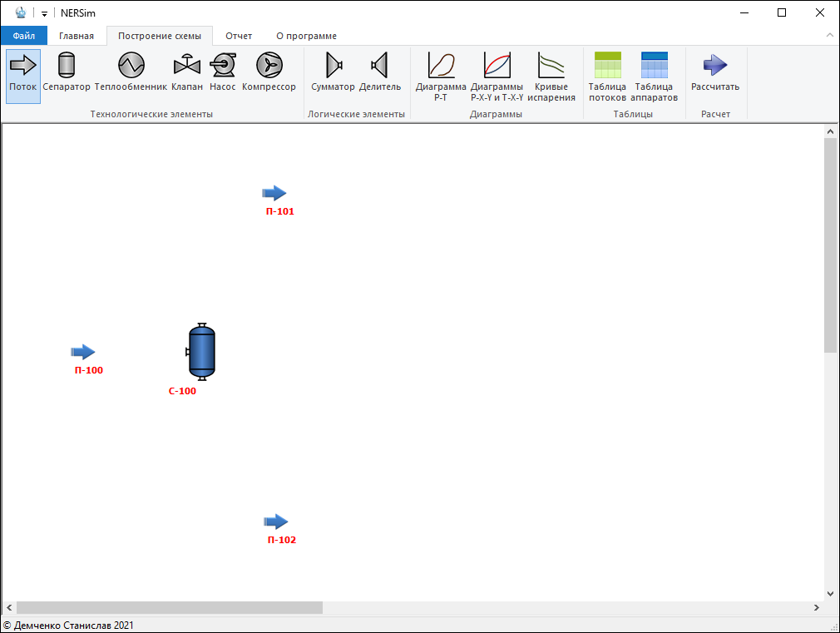Viewport: 840px width, 633px height.
Task: Run Рассчитать calculation
Action: click(715, 77)
